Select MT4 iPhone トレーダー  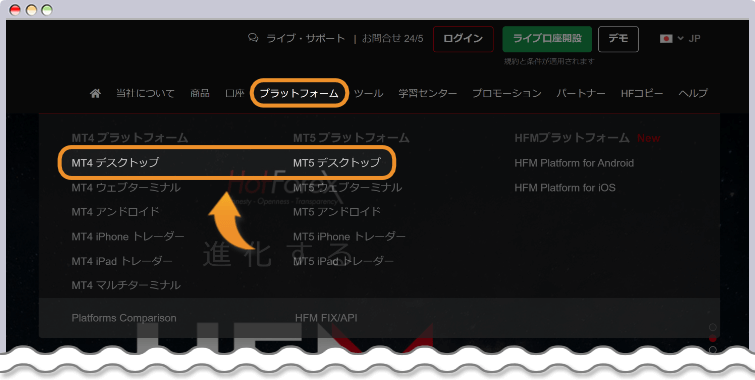128,236
